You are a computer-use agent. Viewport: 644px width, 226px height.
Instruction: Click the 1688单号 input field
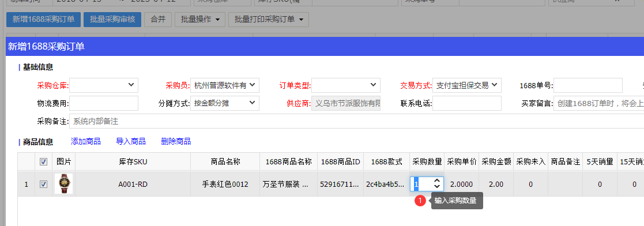(587, 85)
